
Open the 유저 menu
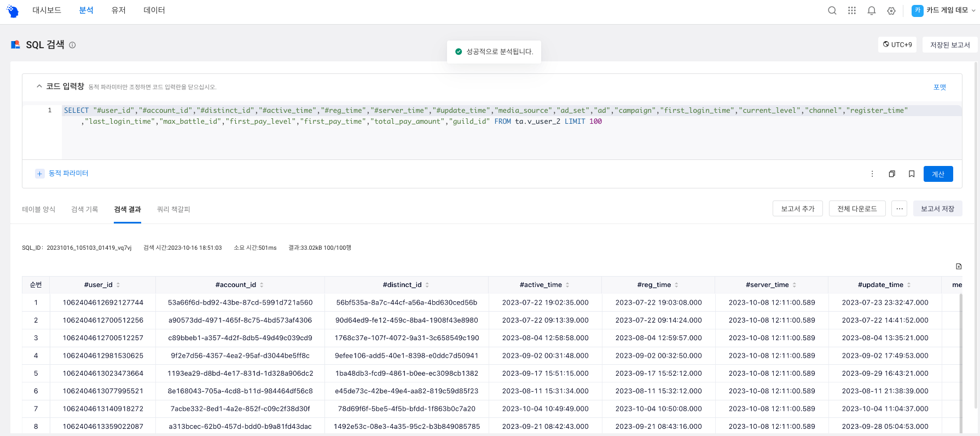118,10
